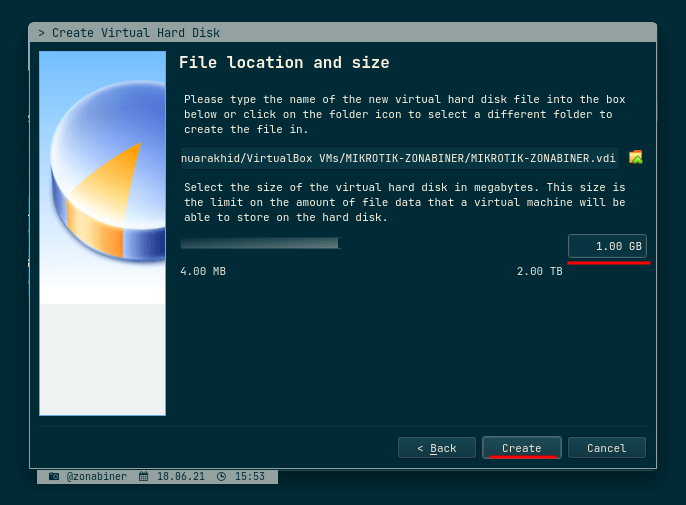This screenshot has height=505, width=686.
Task: Click the Create Virtual Hard Disk title bar
Action: [343, 33]
